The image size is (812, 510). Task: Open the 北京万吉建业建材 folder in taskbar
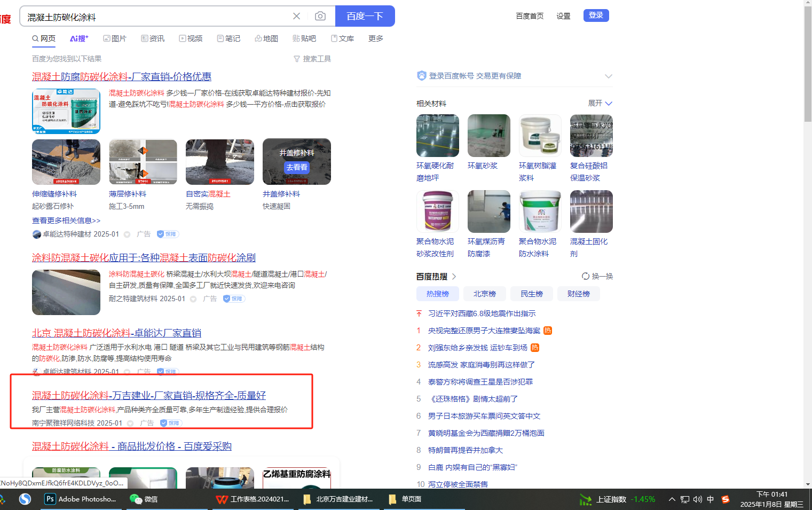(x=338, y=499)
